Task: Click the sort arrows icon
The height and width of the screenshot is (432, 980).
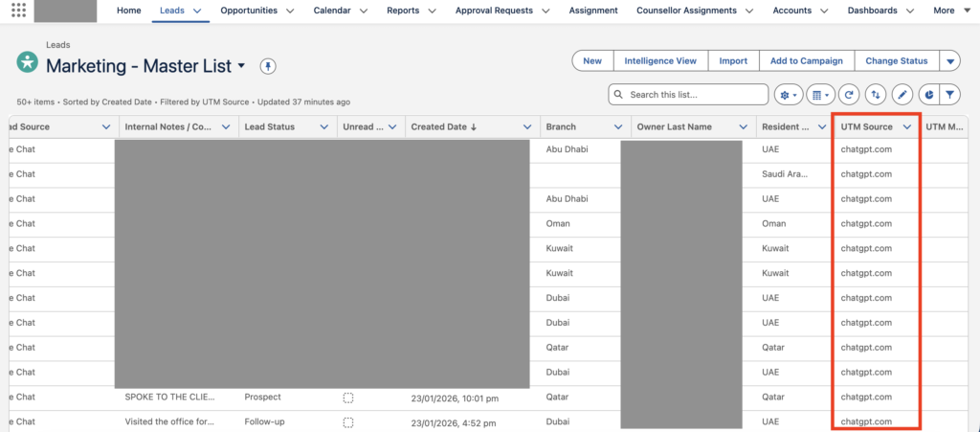Action: coord(875,95)
